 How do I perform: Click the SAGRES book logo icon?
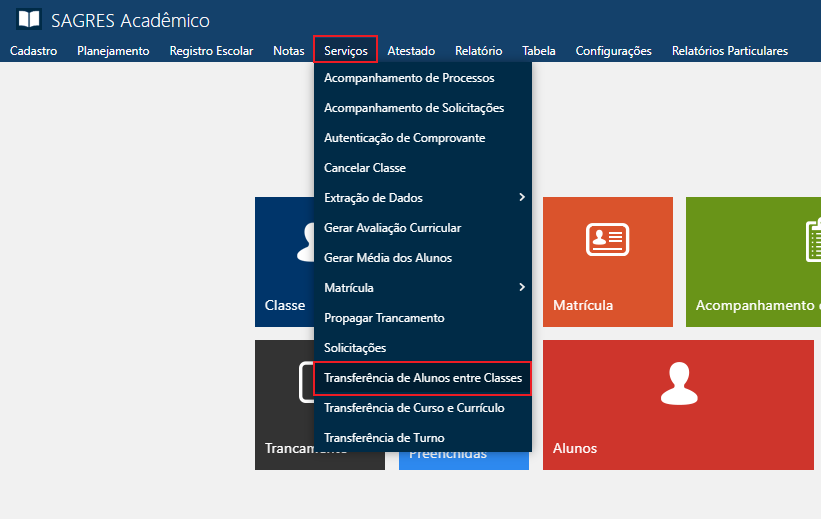29,20
